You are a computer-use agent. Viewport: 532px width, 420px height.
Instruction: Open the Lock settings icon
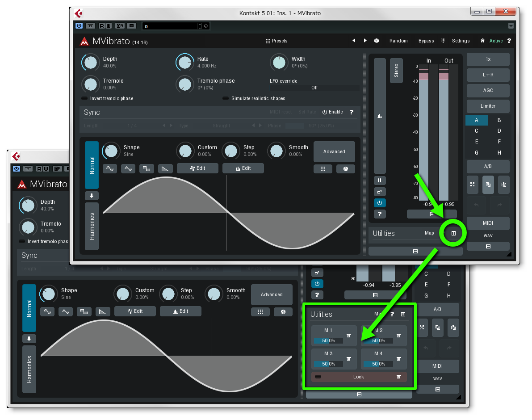[398, 377]
